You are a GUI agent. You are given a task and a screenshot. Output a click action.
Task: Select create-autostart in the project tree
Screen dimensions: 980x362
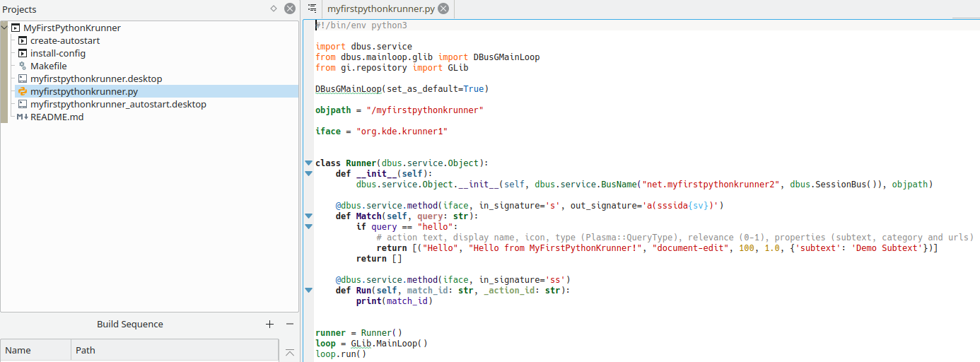(65, 41)
